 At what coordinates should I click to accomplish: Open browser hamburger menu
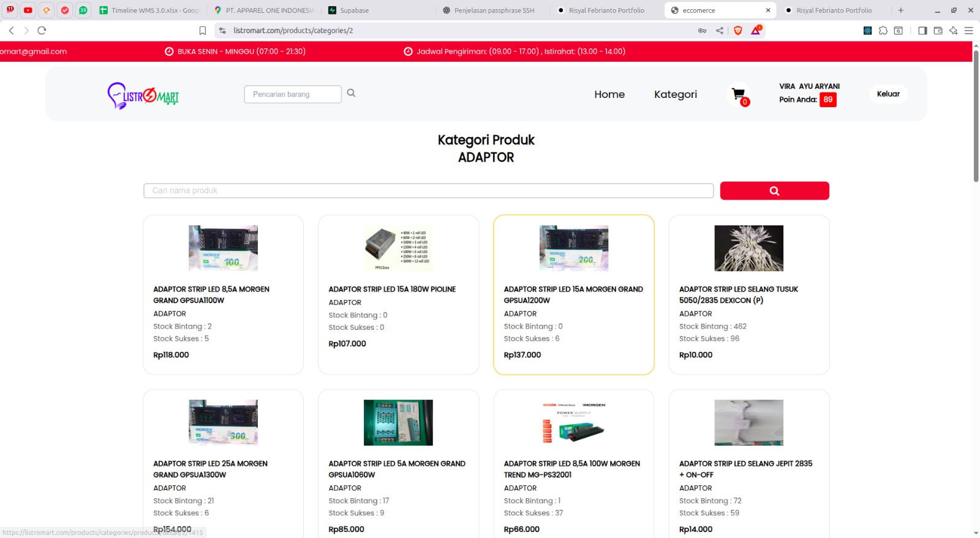coord(968,31)
